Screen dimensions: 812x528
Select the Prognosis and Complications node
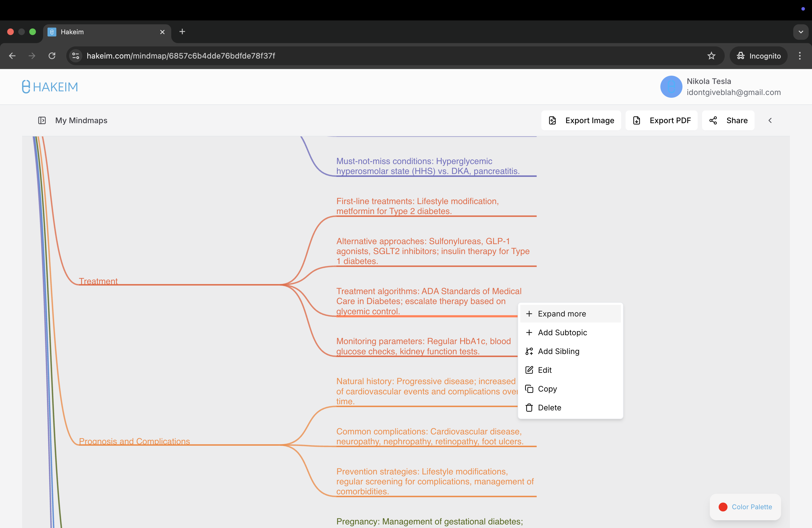[x=135, y=441]
